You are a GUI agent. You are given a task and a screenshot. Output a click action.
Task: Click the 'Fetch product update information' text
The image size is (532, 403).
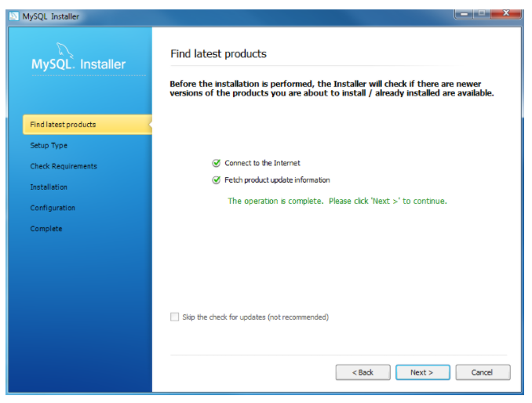pyautogui.click(x=277, y=180)
